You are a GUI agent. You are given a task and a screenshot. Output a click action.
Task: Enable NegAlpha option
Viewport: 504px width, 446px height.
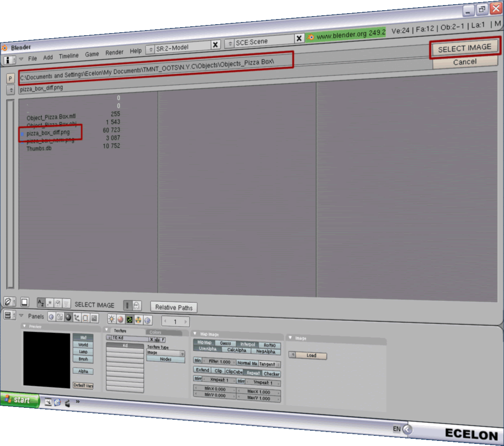(x=266, y=351)
